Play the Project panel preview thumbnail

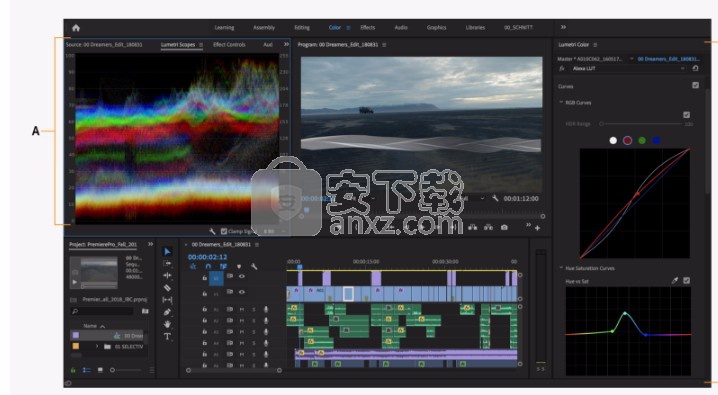(75, 282)
